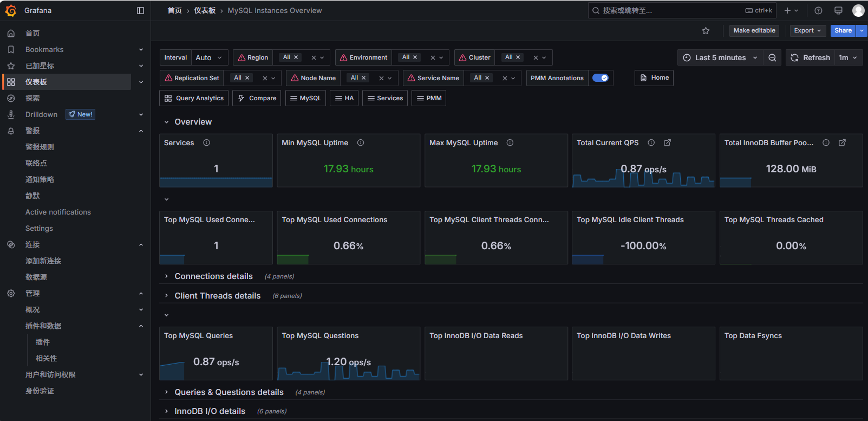Open the MySQL dashboards menu
Viewport: 868px width, 421px height.
click(305, 98)
